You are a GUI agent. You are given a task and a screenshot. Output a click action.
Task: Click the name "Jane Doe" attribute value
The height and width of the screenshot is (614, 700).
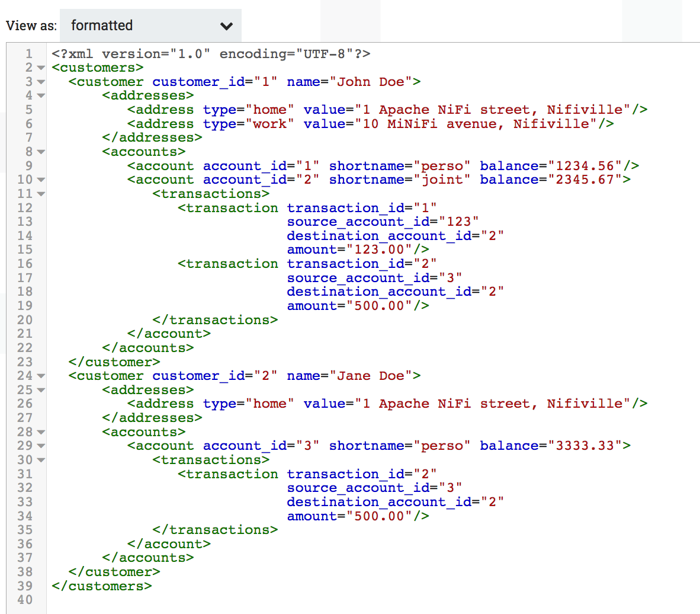(x=371, y=376)
